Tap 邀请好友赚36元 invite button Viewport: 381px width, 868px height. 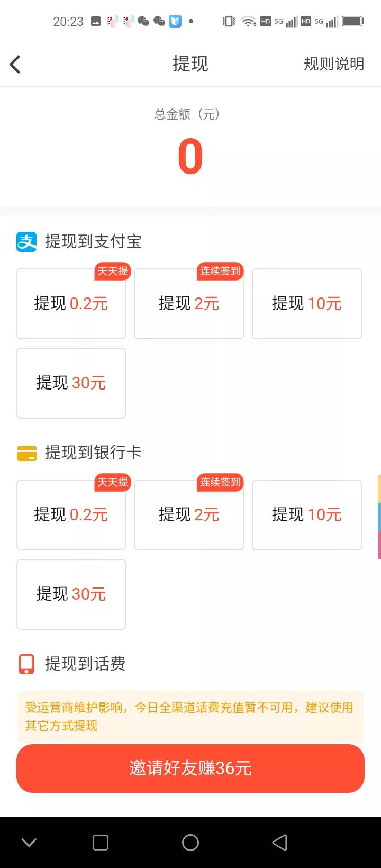coord(190,768)
